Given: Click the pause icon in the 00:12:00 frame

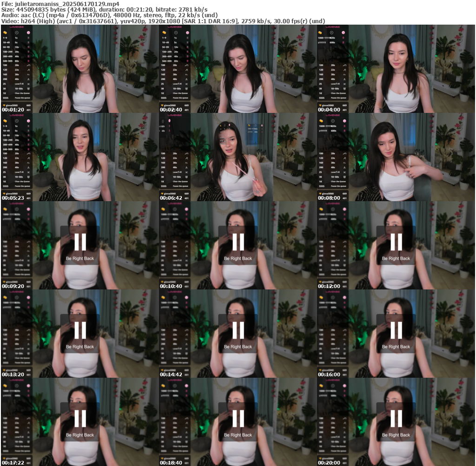Looking at the screenshot, I should (396, 242).
